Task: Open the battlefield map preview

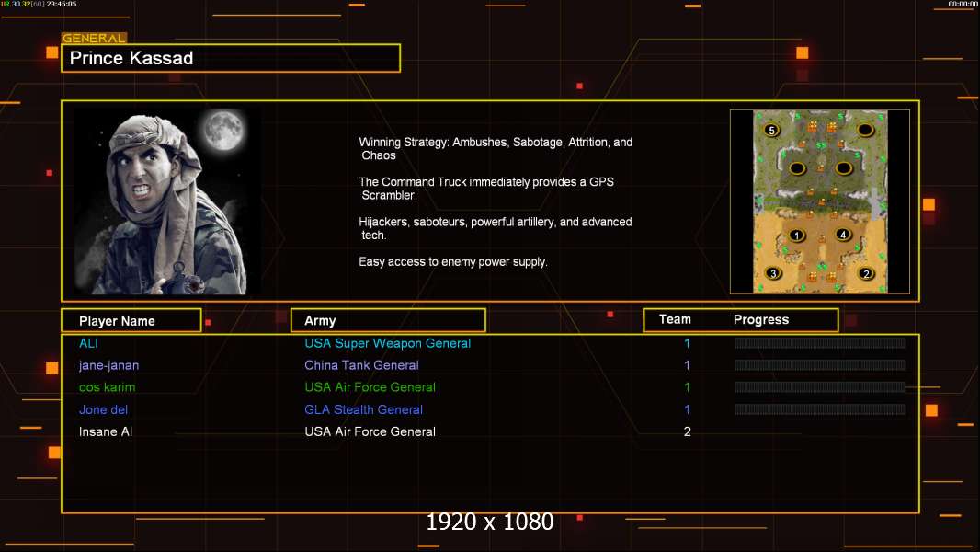Action: tap(820, 201)
